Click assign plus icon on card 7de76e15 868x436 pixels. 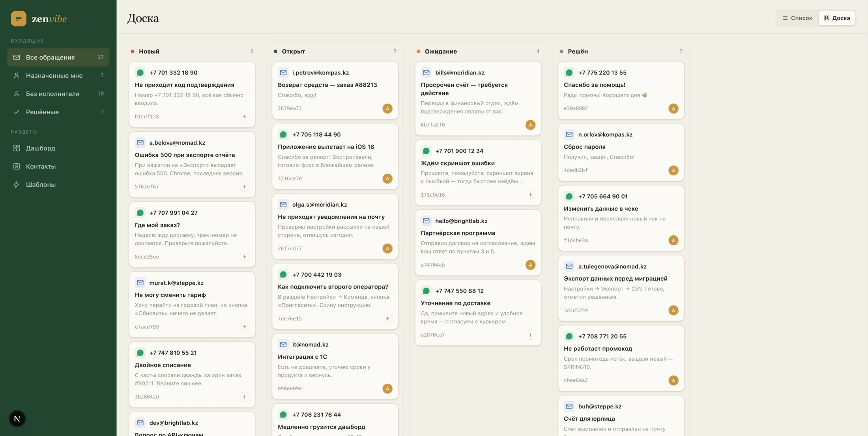387,319
